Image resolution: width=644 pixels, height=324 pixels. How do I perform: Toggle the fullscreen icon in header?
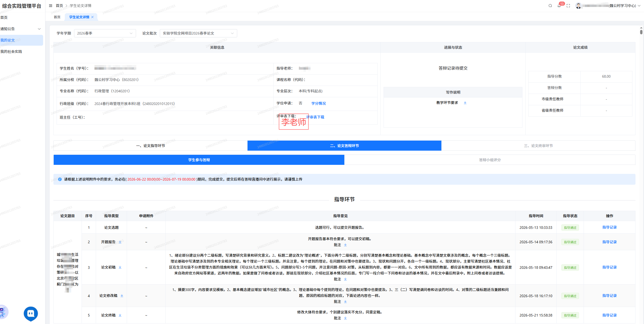pos(568,6)
